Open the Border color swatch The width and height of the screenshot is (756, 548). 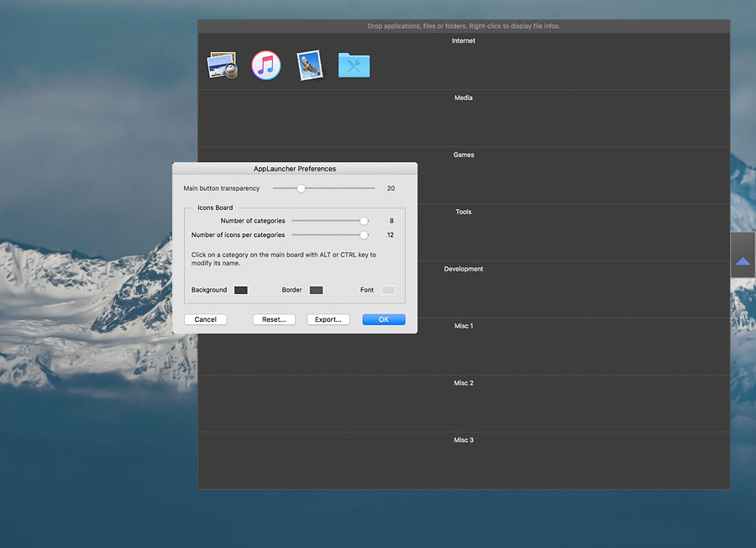(x=316, y=290)
